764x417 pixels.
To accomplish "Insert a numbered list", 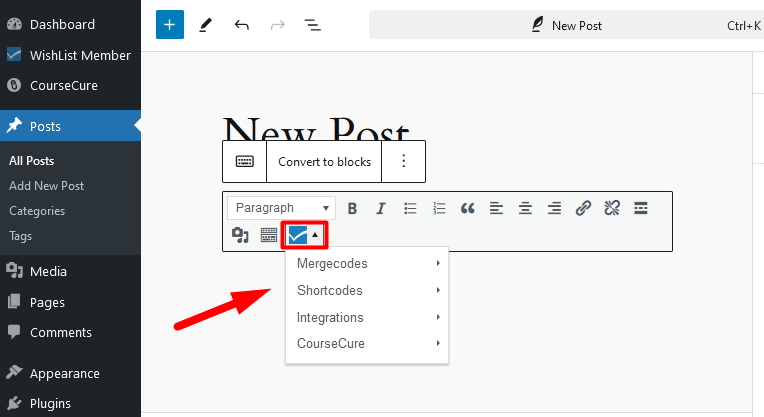I will (439, 208).
